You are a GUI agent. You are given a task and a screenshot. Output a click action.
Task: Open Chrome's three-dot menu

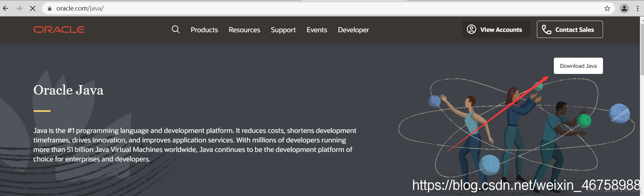tap(638, 8)
